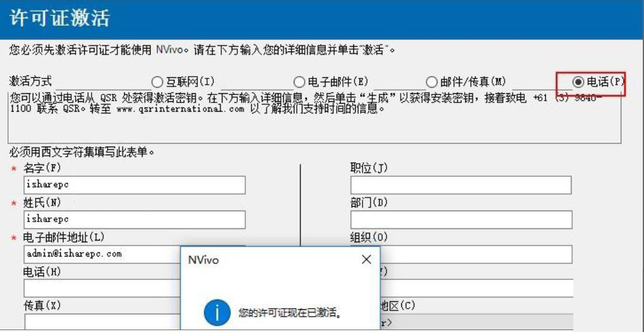The height and width of the screenshot is (332, 644).
Task: Click the 必须用西文字符集填写此表单 note
Action: pos(82,153)
